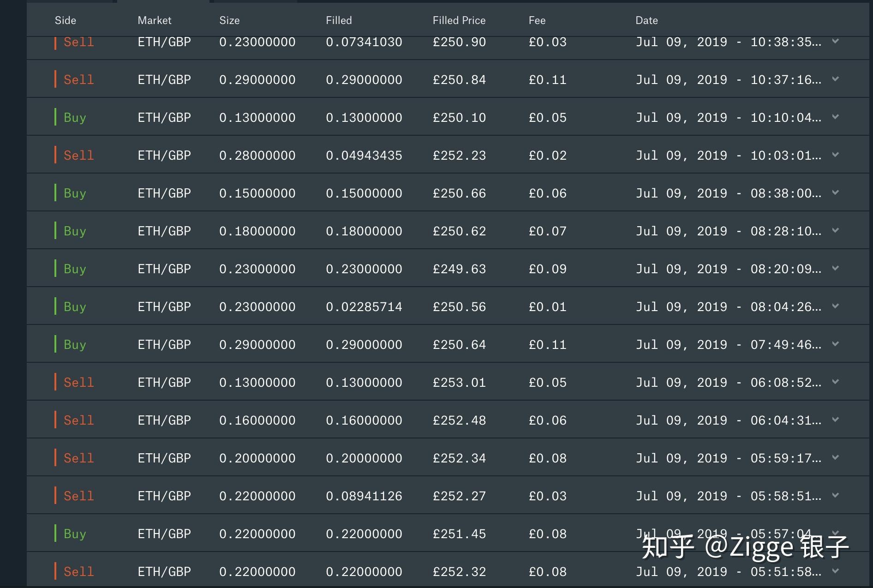The image size is (873, 588).
Task: Expand the 10:03:01 sell order chevron
Action: 835,155
